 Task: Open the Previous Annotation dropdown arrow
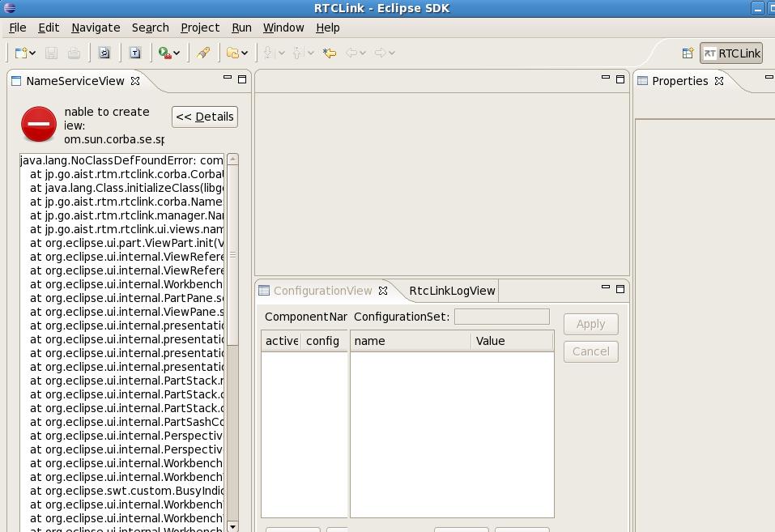311,53
